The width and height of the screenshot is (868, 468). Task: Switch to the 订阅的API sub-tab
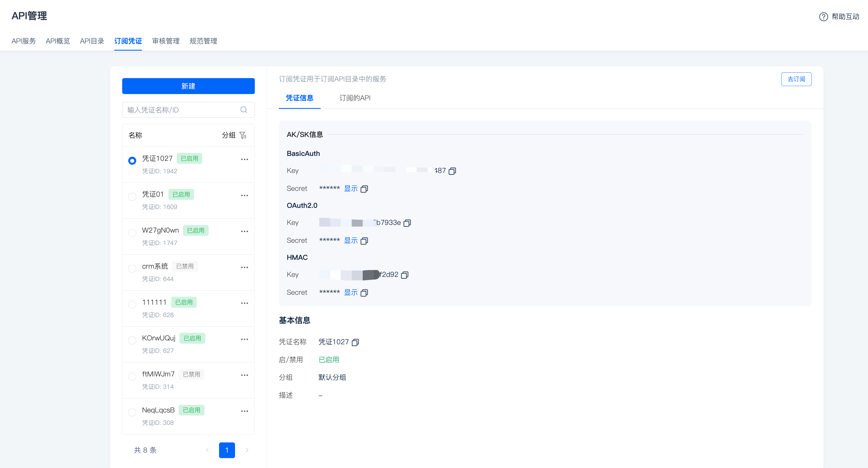point(355,98)
